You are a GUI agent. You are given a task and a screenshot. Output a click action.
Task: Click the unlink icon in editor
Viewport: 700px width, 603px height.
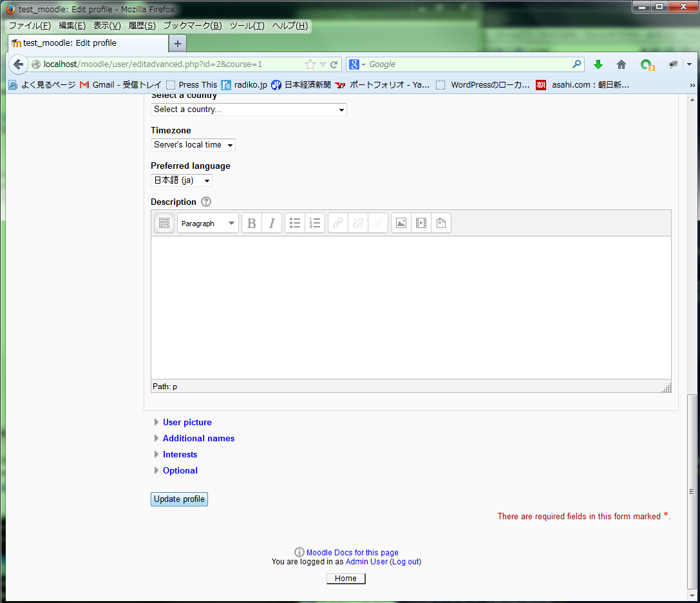[358, 223]
